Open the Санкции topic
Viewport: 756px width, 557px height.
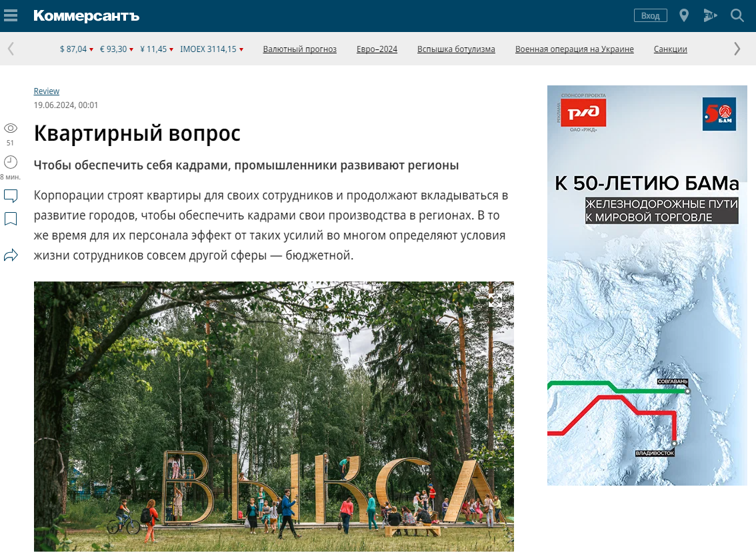670,49
